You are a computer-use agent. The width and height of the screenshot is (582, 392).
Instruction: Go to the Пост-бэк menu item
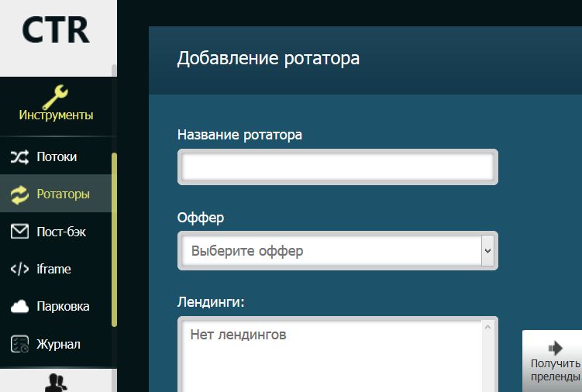click(56, 232)
